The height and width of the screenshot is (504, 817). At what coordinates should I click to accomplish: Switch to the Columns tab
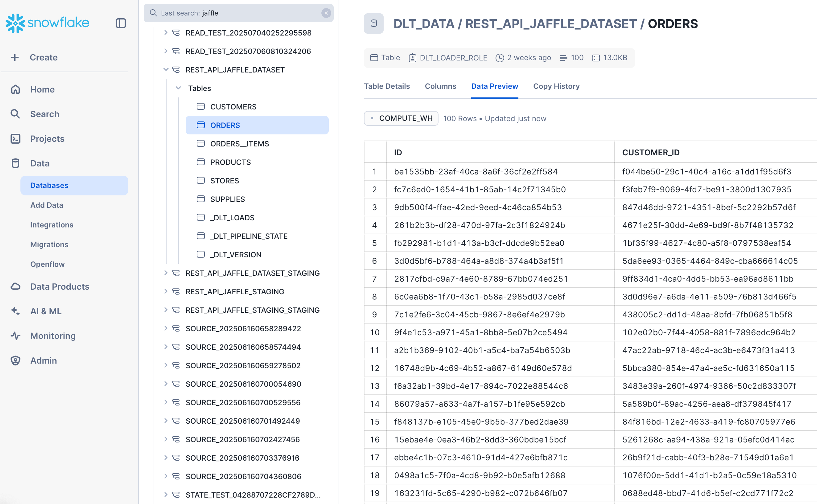pyautogui.click(x=440, y=86)
